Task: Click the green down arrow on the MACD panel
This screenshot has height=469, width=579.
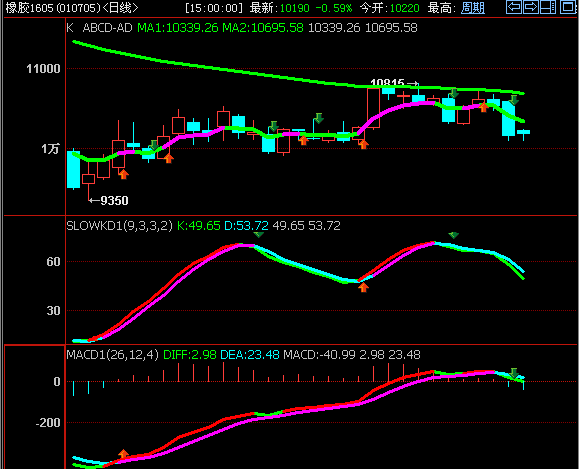Action: pyautogui.click(x=514, y=373)
